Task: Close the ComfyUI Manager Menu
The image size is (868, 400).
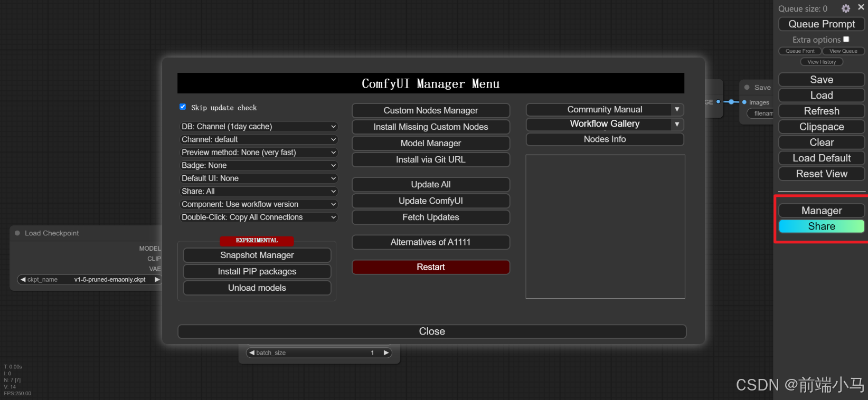Action: tap(432, 331)
